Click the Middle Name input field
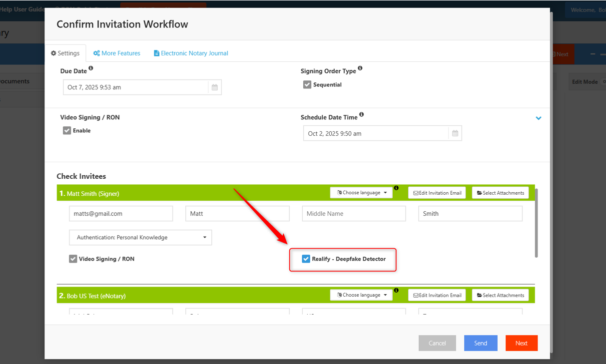606x364 pixels. point(354,214)
